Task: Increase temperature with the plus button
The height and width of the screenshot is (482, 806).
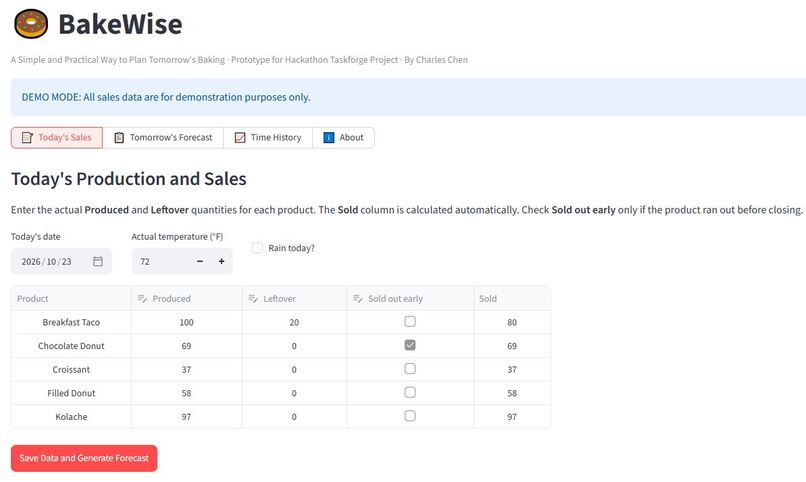Action: pos(222,262)
